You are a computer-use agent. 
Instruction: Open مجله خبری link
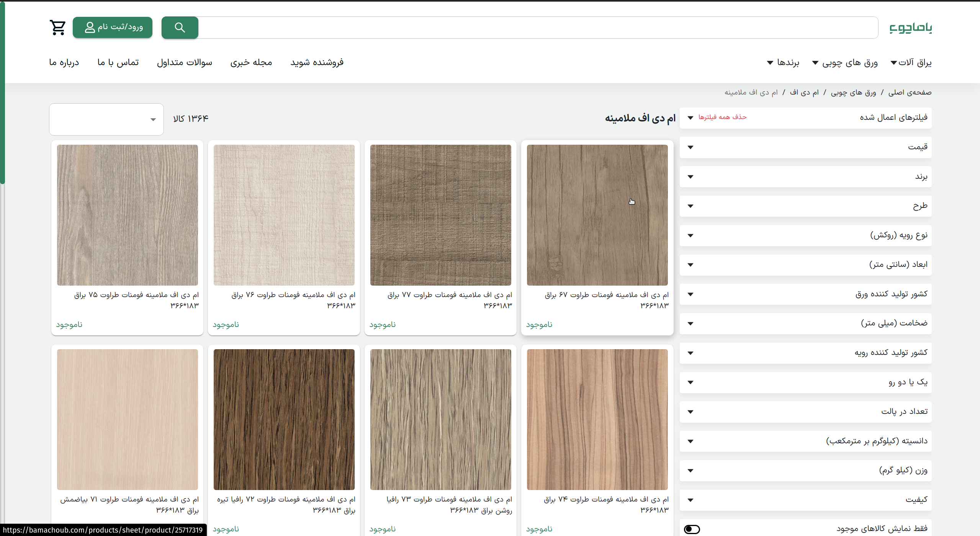251,62
